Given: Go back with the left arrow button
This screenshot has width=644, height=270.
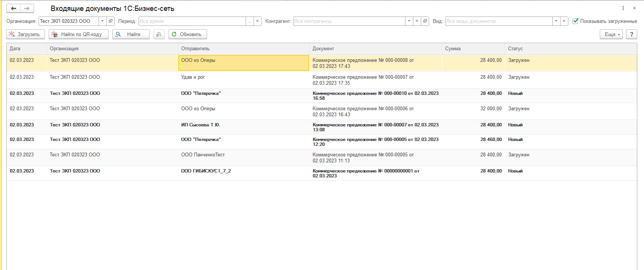Looking at the screenshot, I should (x=13, y=8).
